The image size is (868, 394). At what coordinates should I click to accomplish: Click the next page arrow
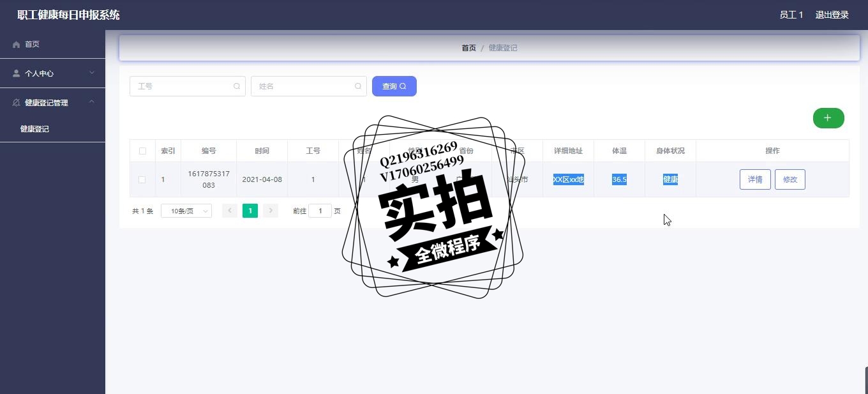[271, 211]
